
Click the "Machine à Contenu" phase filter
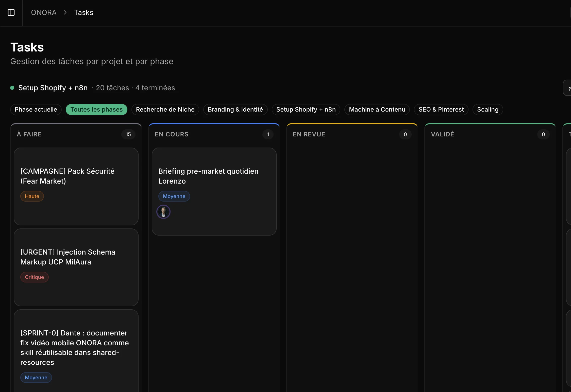(x=377, y=110)
